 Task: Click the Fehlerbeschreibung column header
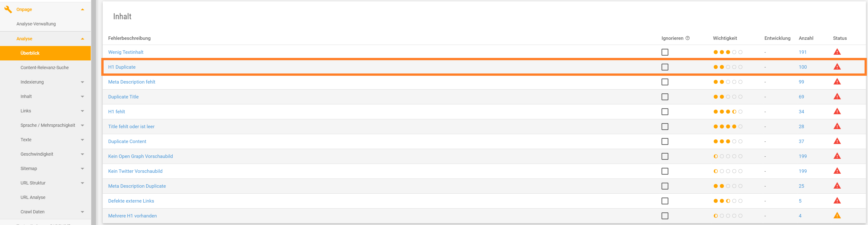coord(129,38)
